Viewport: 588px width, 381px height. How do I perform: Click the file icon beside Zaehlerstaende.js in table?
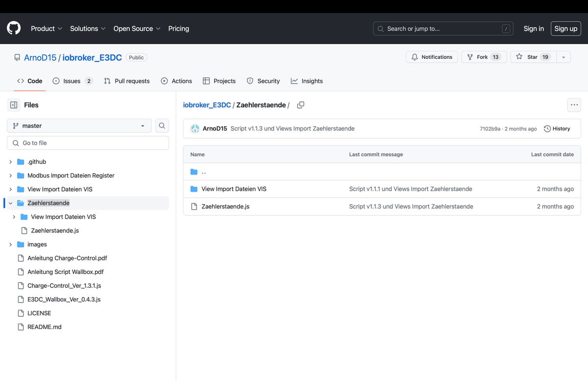(194, 206)
